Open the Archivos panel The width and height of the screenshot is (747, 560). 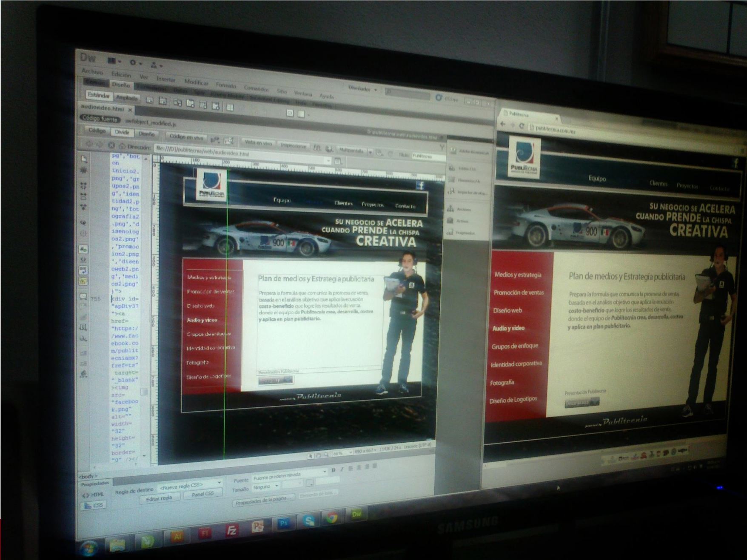460,209
